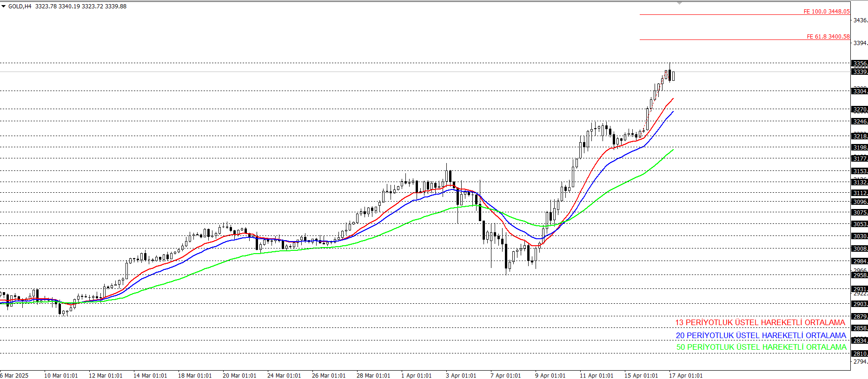The image size is (868, 379).
Task: Click the 3218 price level label
Action: (860, 136)
